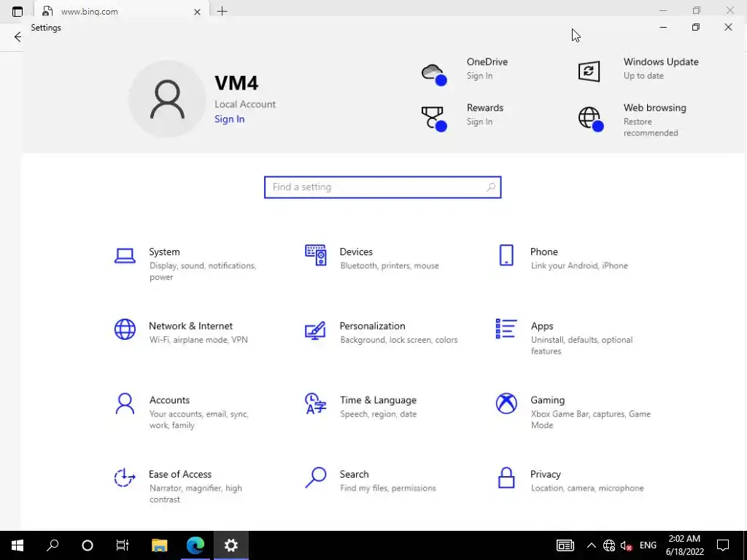Click the Web browsing heading
Screen dimensions: 747x560
click(655, 108)
